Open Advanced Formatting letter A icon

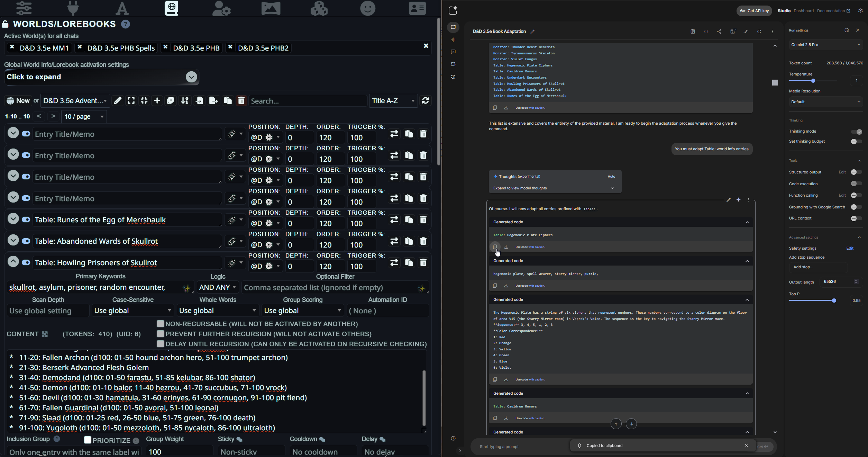[x=122, y=8]
